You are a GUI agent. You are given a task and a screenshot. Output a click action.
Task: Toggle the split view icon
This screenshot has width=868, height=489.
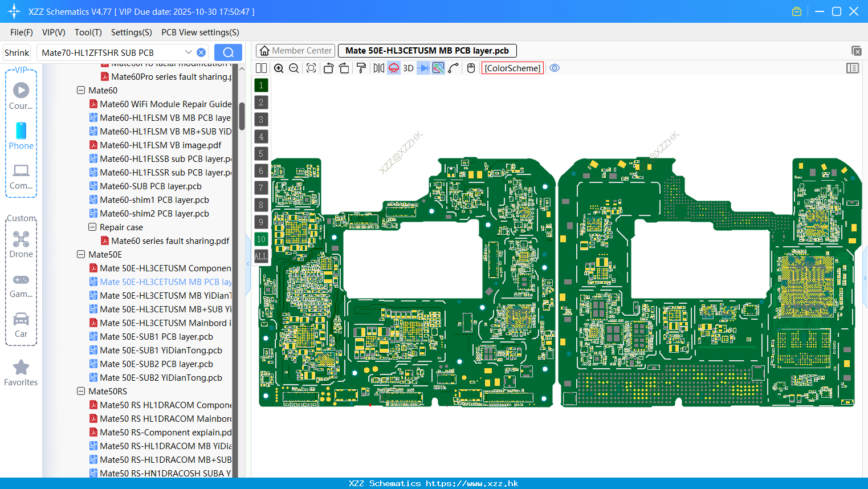pyautogui.click(x=261, y=68)
